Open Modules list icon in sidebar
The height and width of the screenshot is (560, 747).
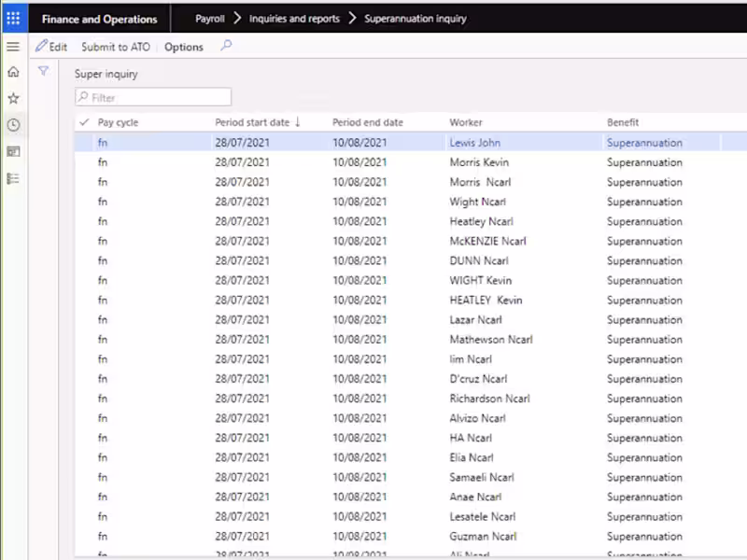coord(13,178)
